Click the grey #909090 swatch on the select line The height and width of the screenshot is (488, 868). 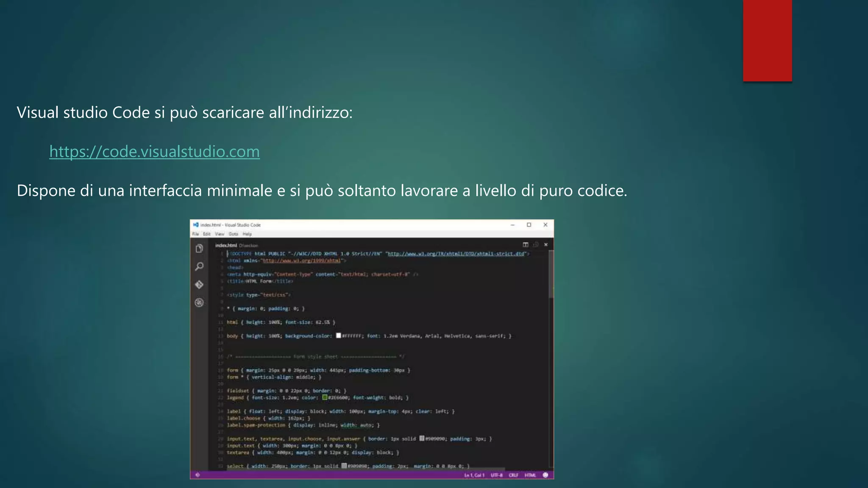(x=344, y=466)
